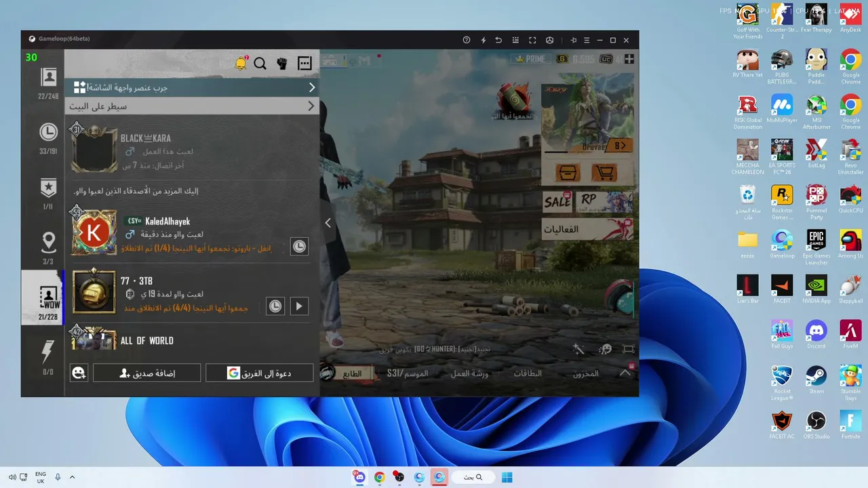This screenshot has width=868, height=488.
Task: Click the 'إضافة صديق' add friend button
Action: coord(147,373)
